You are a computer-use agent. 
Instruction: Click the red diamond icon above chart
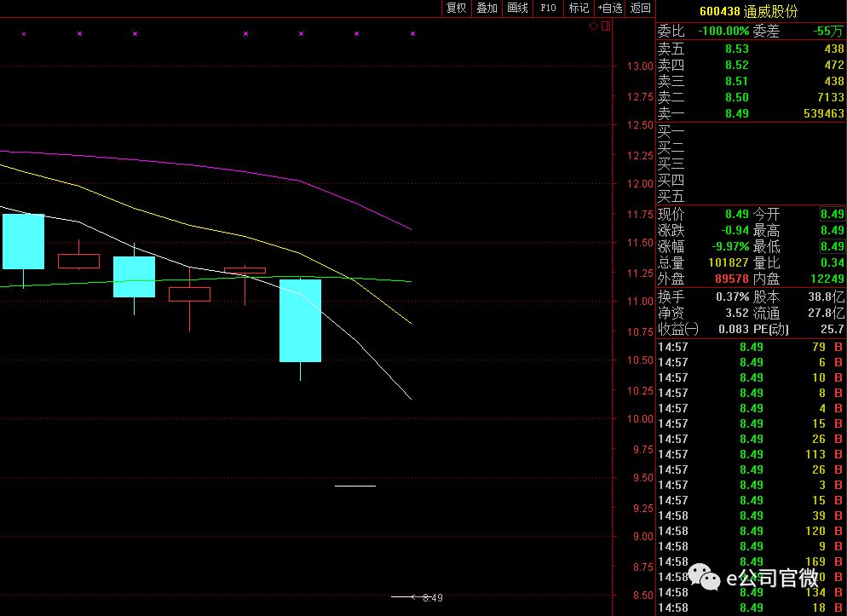tap(594, 26)
